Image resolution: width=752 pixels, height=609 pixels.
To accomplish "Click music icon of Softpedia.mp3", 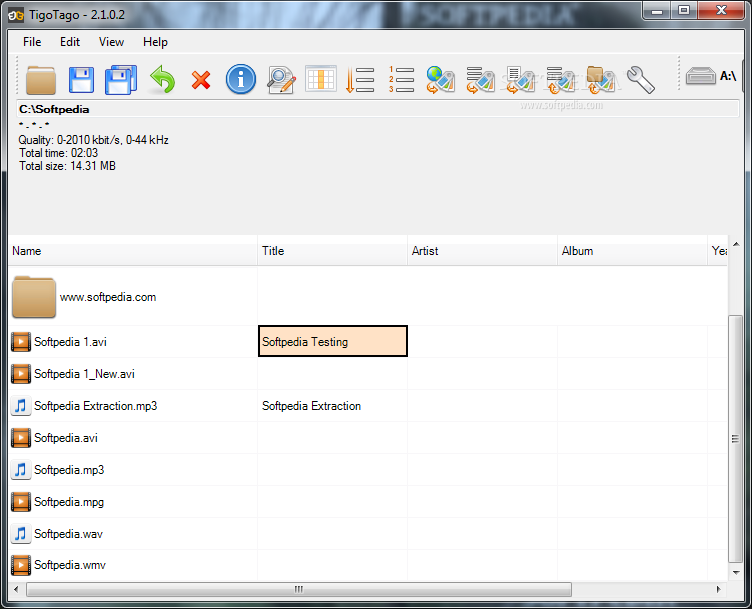I will [21, 470].
